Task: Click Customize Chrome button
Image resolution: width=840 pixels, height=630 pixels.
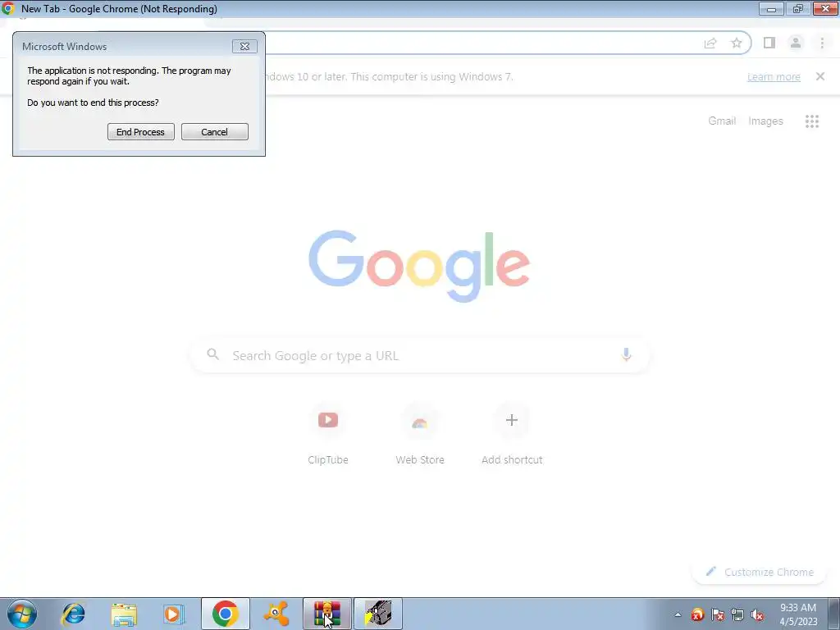Action: tap(760, 572)
